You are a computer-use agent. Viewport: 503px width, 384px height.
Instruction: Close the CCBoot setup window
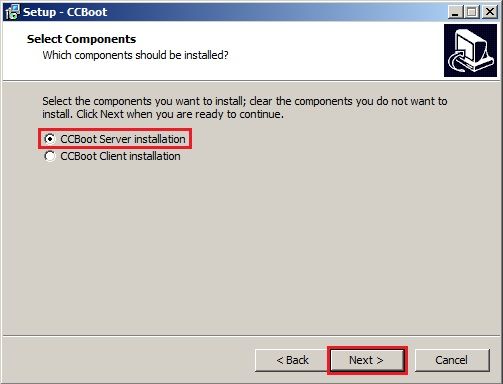[x=489, y=12]
